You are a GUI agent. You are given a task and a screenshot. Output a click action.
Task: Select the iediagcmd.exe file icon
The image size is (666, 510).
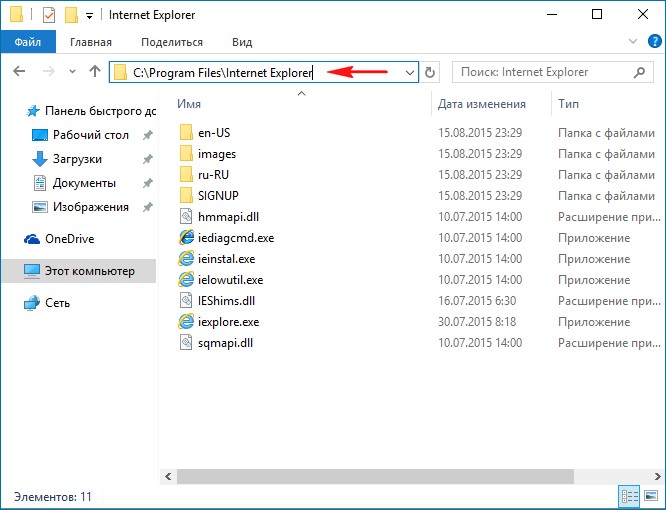point(186,238)
